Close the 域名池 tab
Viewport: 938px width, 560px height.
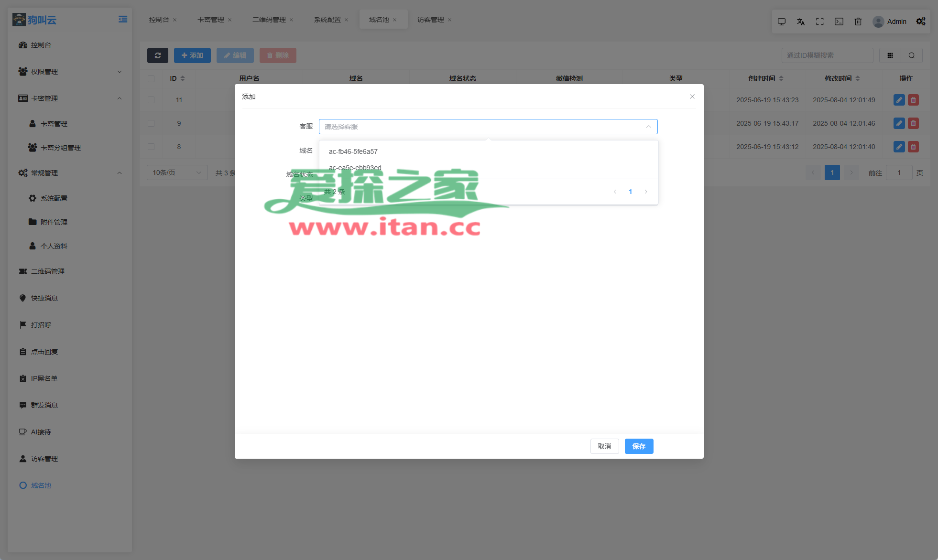tap(394, 20)
